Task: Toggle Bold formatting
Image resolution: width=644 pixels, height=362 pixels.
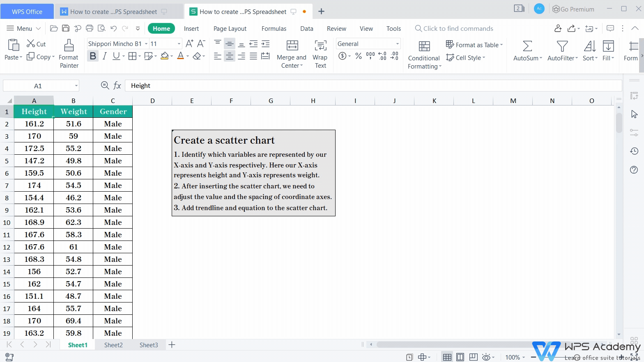Action: coord(93,56)
